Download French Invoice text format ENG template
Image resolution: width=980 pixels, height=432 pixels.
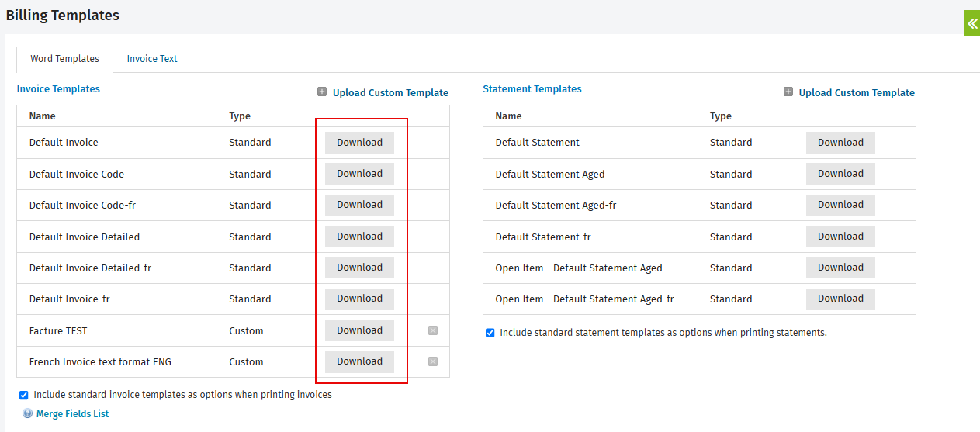tap(359, 361)
